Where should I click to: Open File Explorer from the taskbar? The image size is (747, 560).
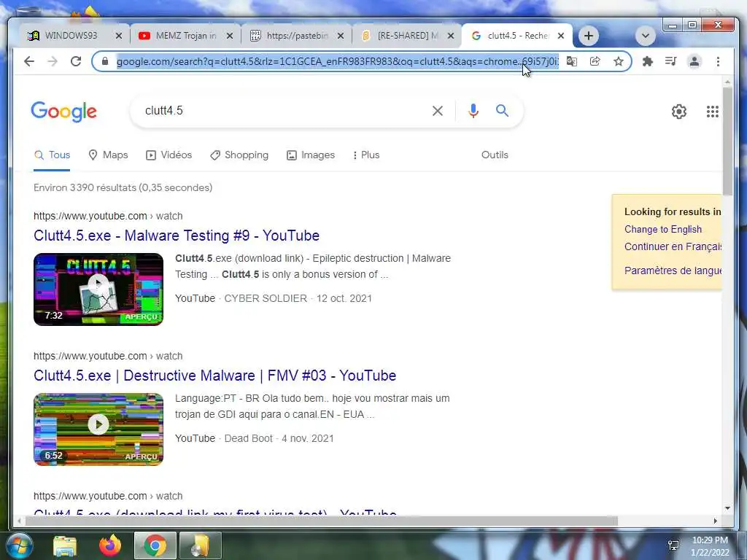pyautogui.click(x=65, y=545)
